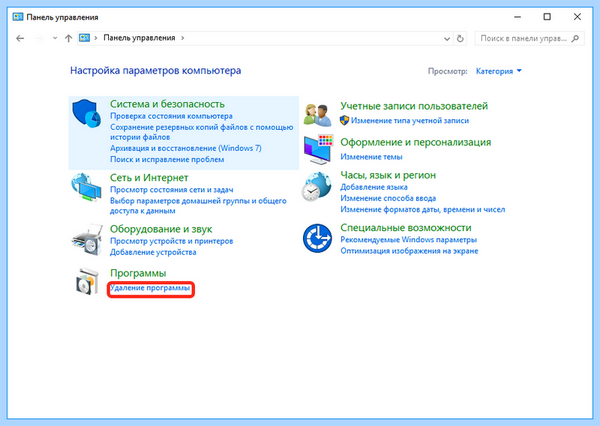Viewport: 600px width, 426px height.
Task: Open the Appearance and Personalization monitor icon
Action: coord(318,149)
